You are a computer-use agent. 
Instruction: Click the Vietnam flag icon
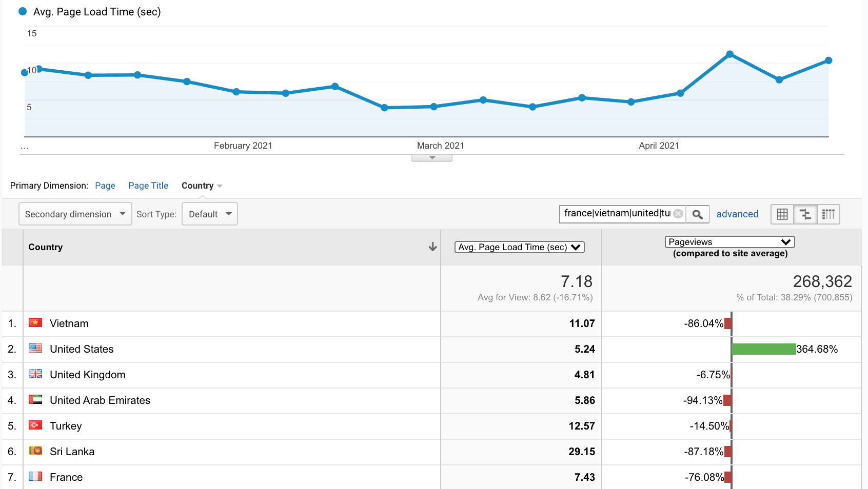coord(35,323)
